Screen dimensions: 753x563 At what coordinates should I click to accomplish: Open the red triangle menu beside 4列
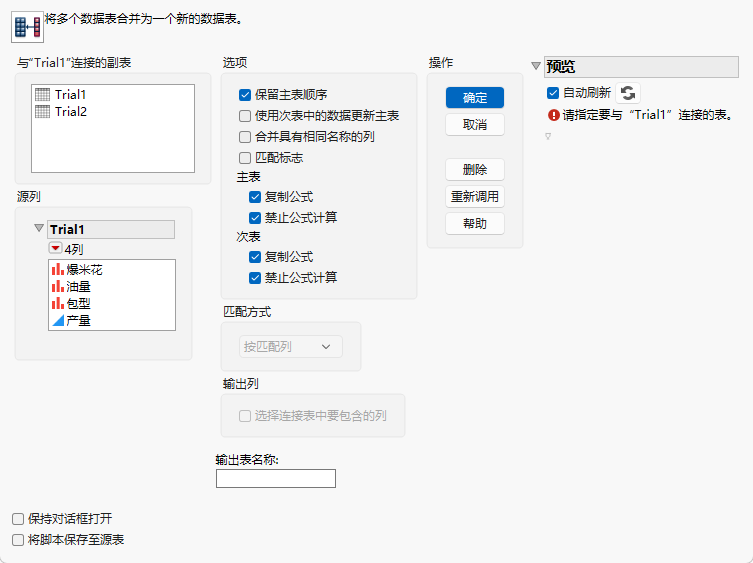click(55, 248)
